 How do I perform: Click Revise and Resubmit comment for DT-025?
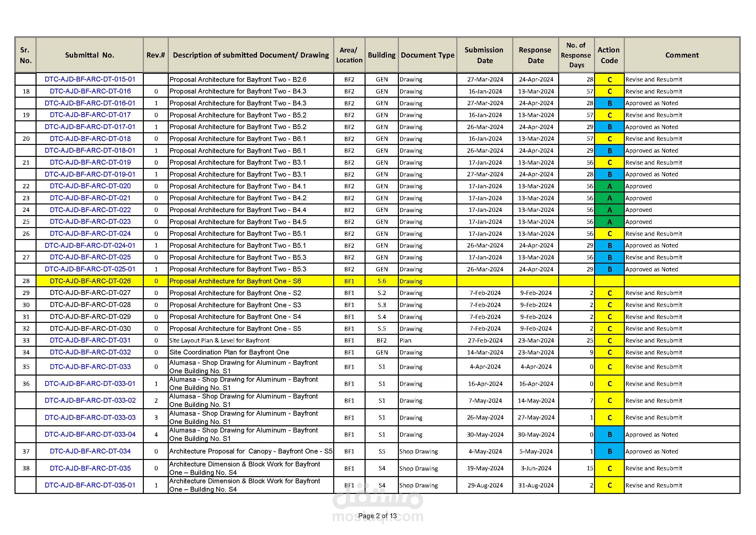coord(654,257)
